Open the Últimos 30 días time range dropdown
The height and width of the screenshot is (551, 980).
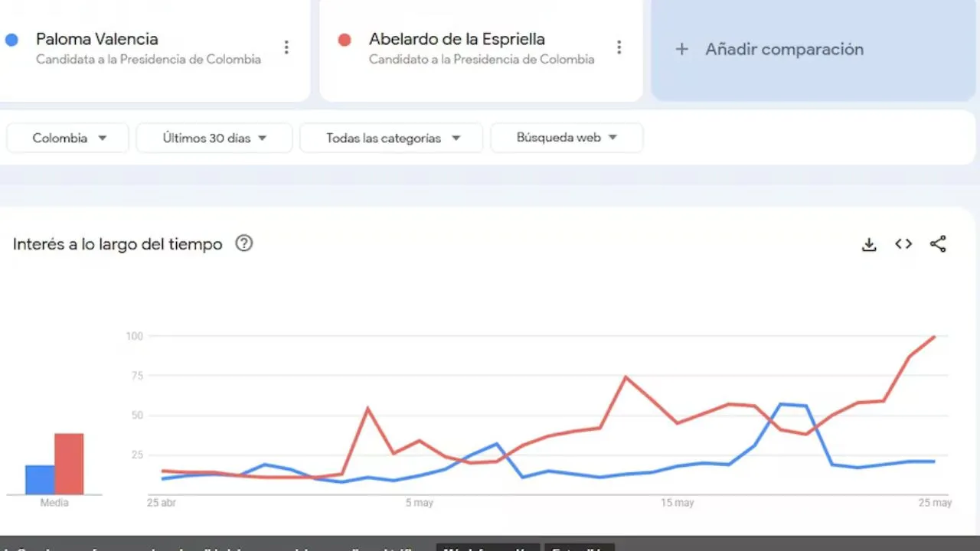[214, 138]
